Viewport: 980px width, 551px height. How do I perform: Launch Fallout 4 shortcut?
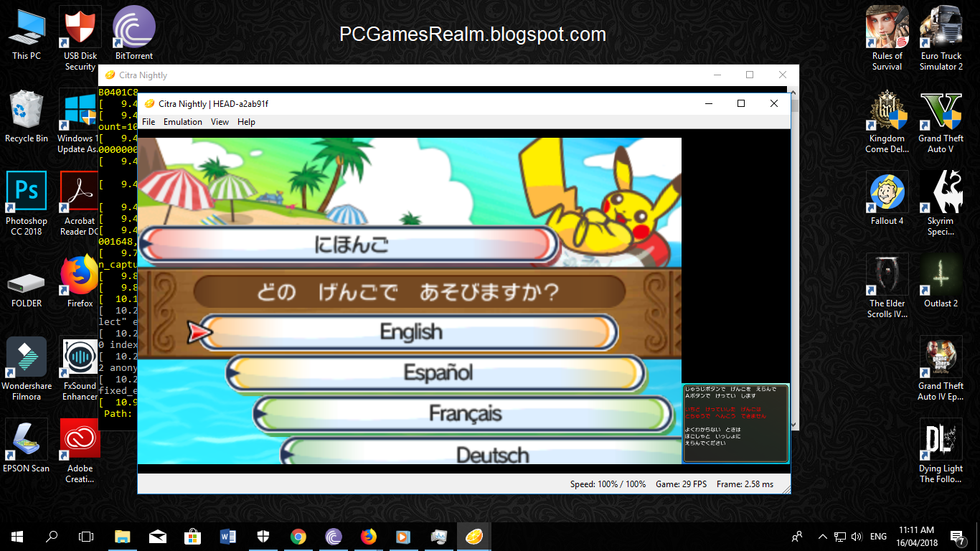[887, 199]
